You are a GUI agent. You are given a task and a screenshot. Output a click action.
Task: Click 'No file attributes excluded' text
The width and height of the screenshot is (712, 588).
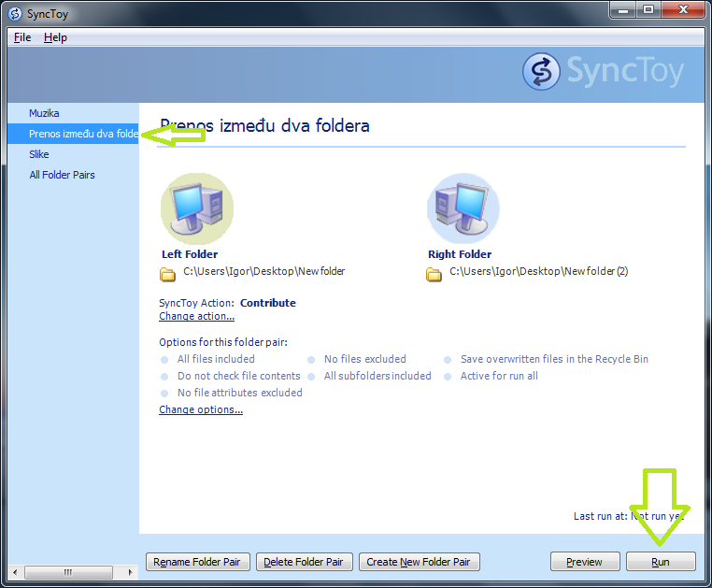(240, 393)
